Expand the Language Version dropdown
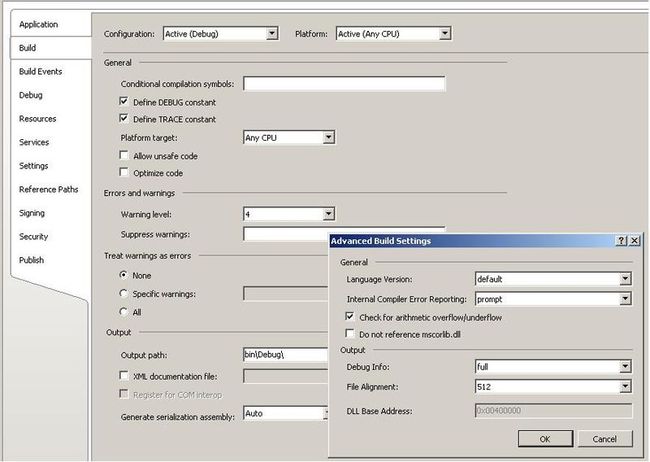Viewport: 650px width, 462px height. [625, 279]
